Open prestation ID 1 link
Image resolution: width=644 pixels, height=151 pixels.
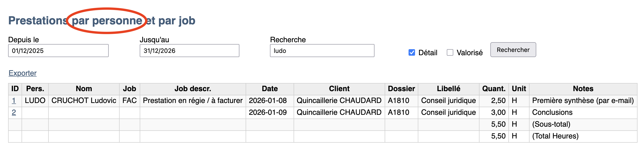pyautogui.click(x=14, y=101)
